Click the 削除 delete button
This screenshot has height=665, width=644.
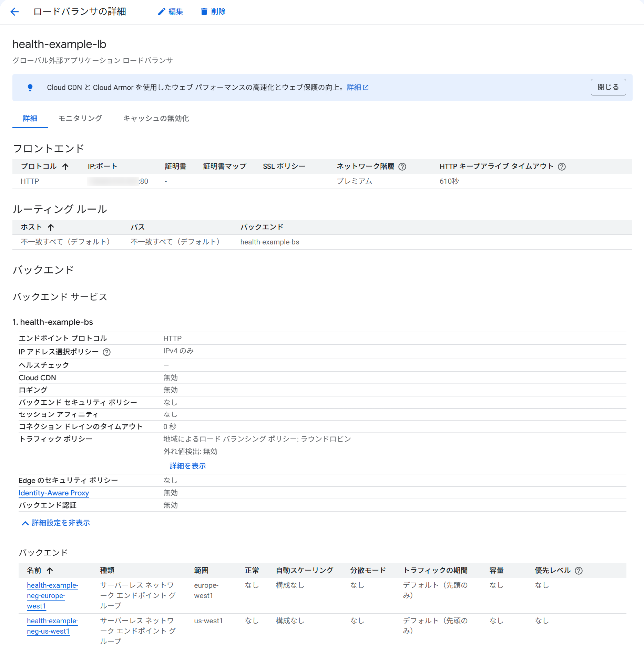tap(213, 12)
